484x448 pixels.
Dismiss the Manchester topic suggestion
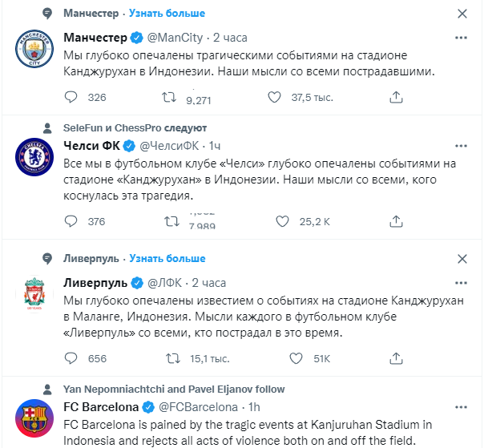pyautogui.click(x=462, y=14)
